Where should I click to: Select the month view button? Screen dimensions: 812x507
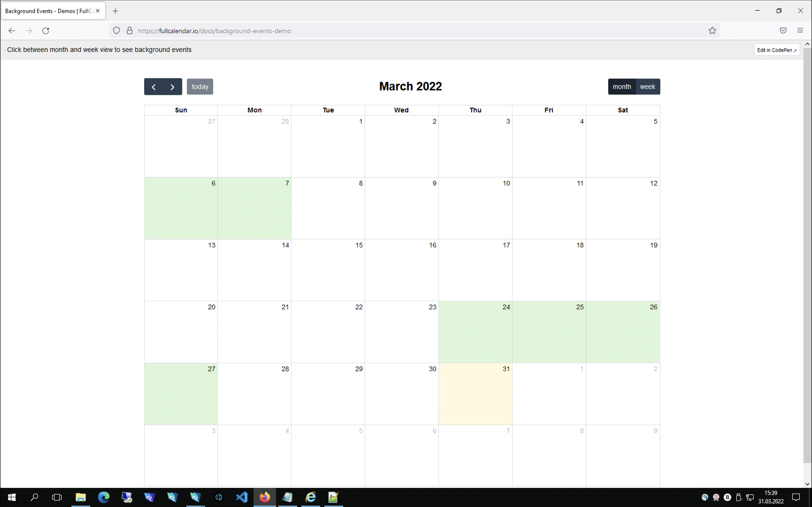(621, 87)
